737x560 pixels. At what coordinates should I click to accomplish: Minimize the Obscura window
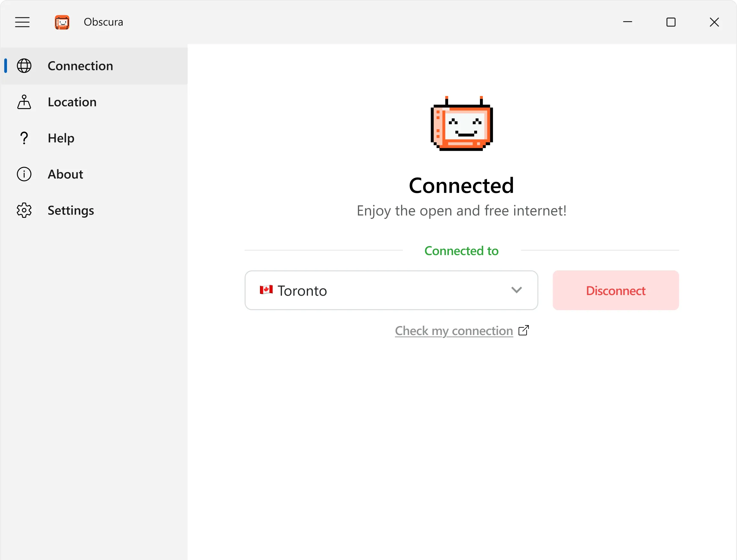[628, 22]
